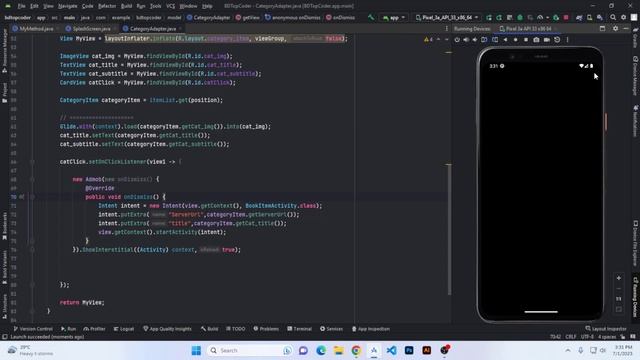The image size is (640, 360).
Task: Open IDE settings gear in main toolbar
Action: tap(623, 18)
